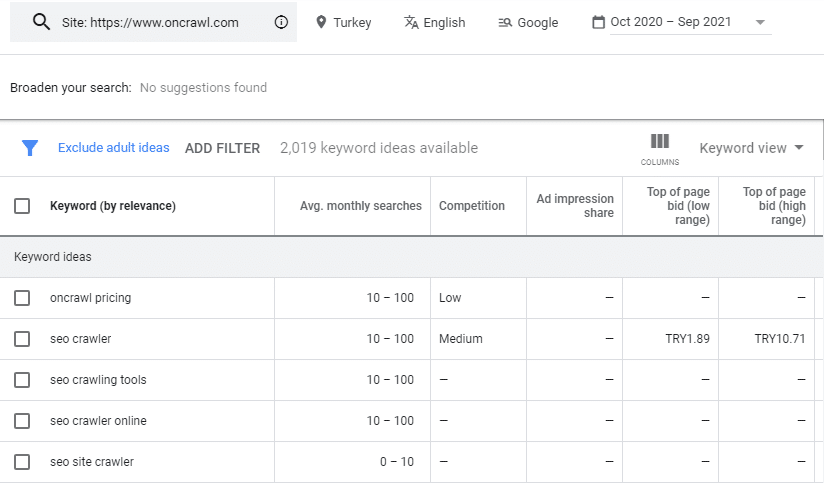Click the blue filter funnel icon

(30, 148)
